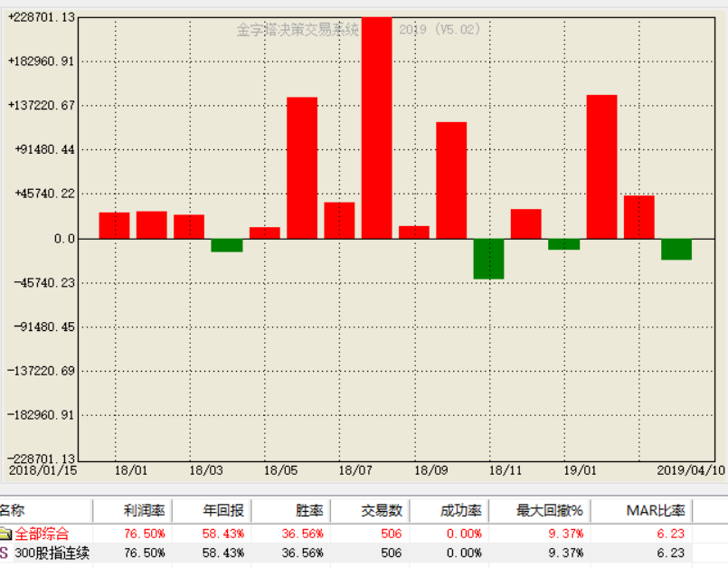Click the +91480.44 axis label
The width and height of the screenshot is (728, 568).
click(44, 149)
